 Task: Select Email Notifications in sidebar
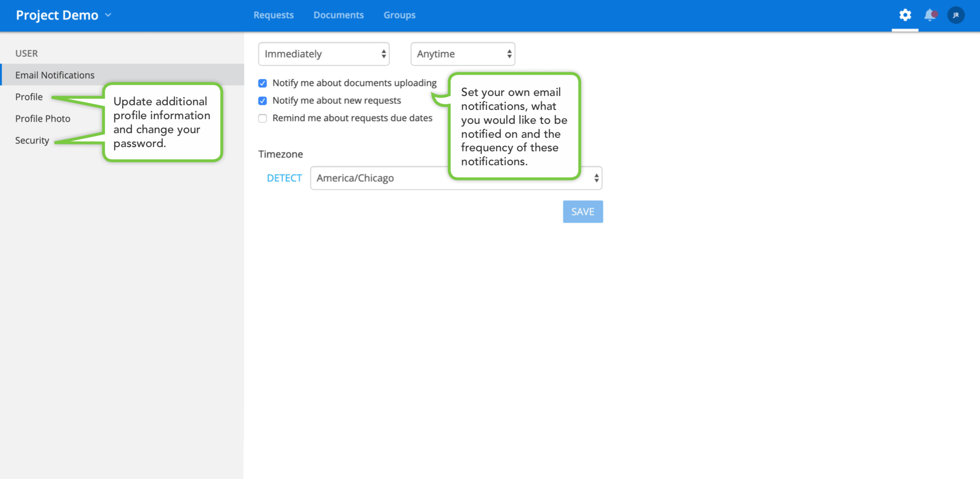[55, 75]
